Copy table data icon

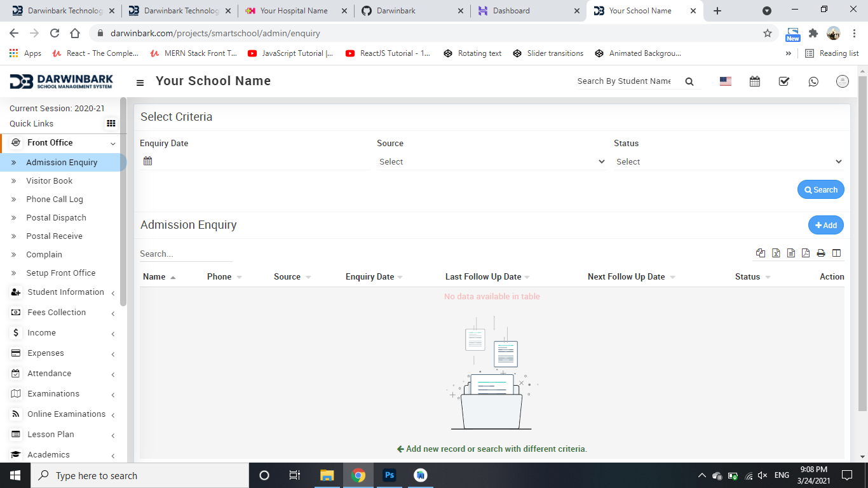pos(761,253)
